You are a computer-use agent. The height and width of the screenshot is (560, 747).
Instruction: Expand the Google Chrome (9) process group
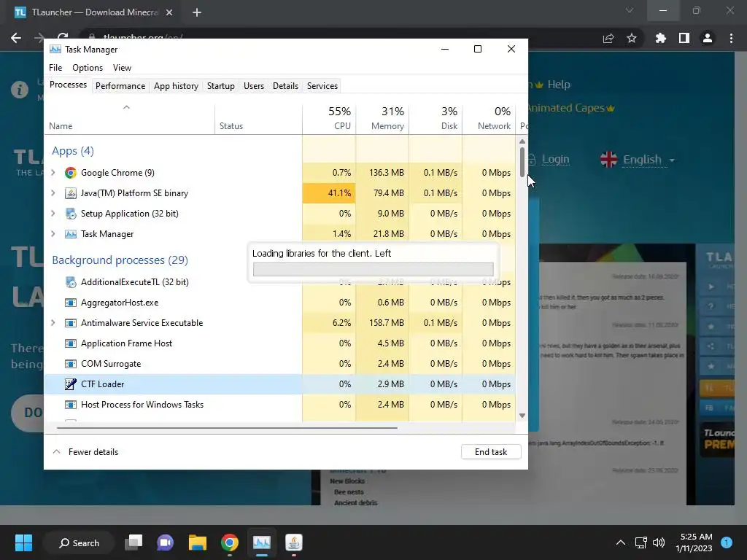[x=53, y=173]
